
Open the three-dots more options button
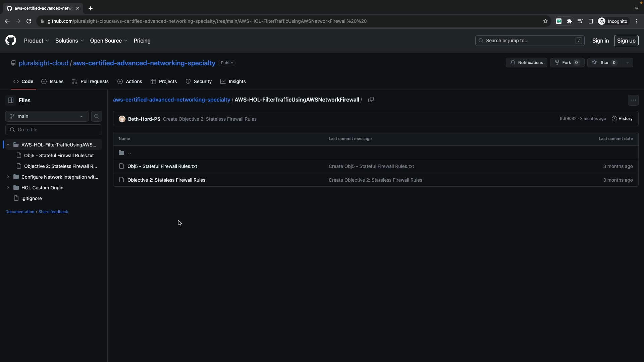click(x=633, y=100)
